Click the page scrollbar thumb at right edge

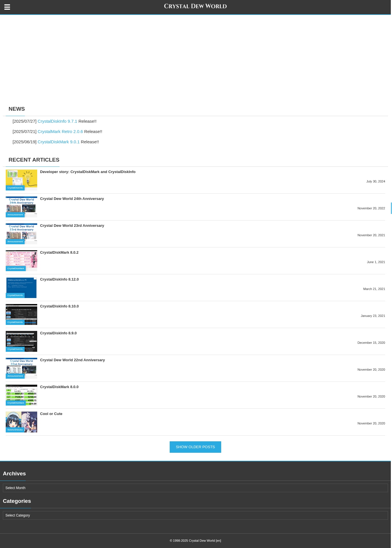tap(391, 208)
